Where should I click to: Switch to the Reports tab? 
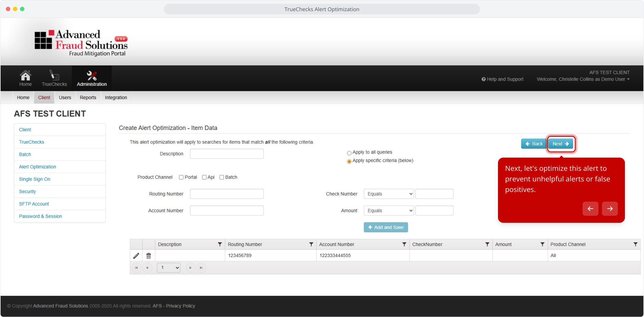pyautogui.click(x=88, y=98)
